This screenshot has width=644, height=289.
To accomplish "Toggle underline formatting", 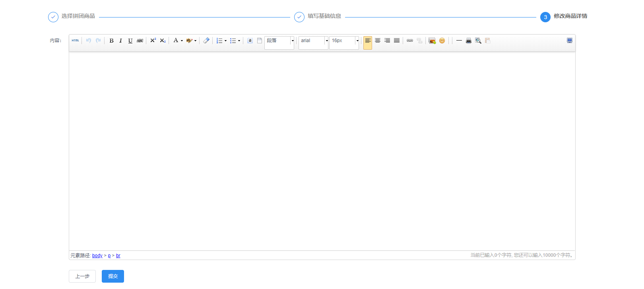I will [x=130, y=41].
